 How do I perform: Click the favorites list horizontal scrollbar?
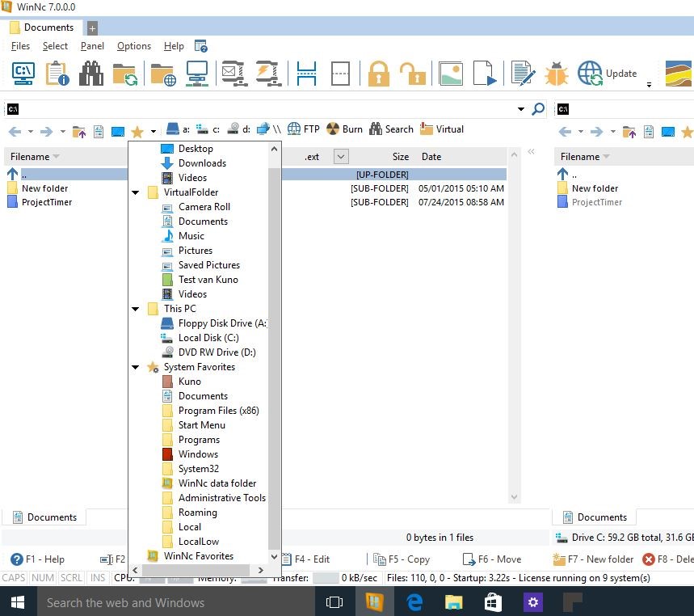click(x=197, y=570)
